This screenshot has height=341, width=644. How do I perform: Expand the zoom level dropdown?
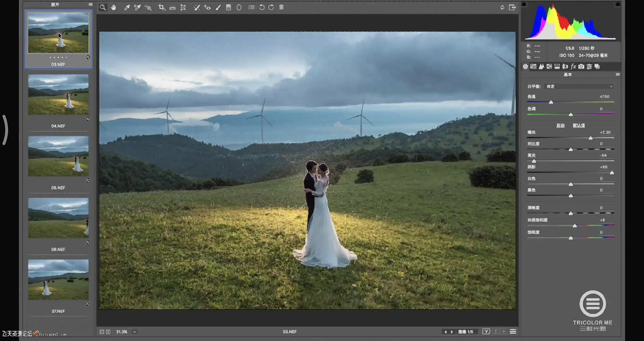(x=135, y=332)
